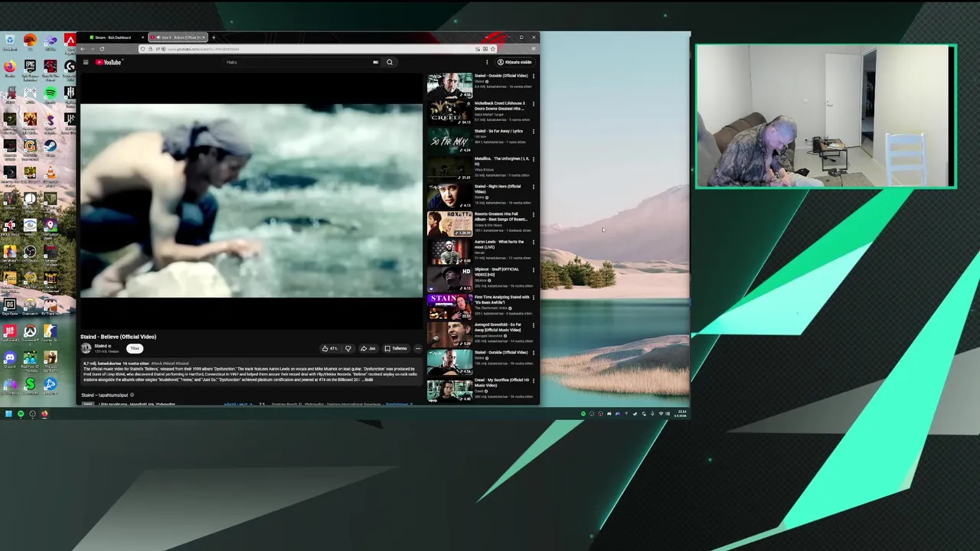
Task: Open more actions ellipsis beside Tallenna
Action: (418, 348)
